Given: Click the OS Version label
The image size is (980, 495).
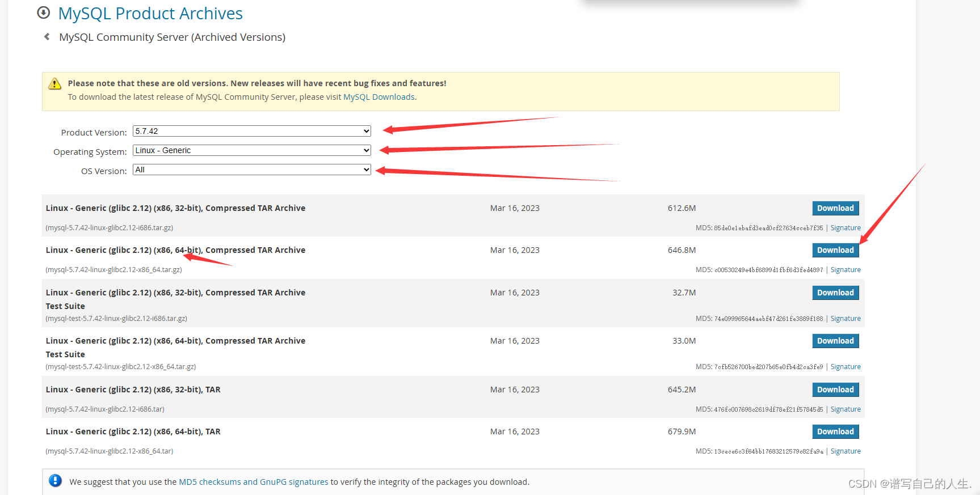Looking at the screenshot, I should pos(104,171).
